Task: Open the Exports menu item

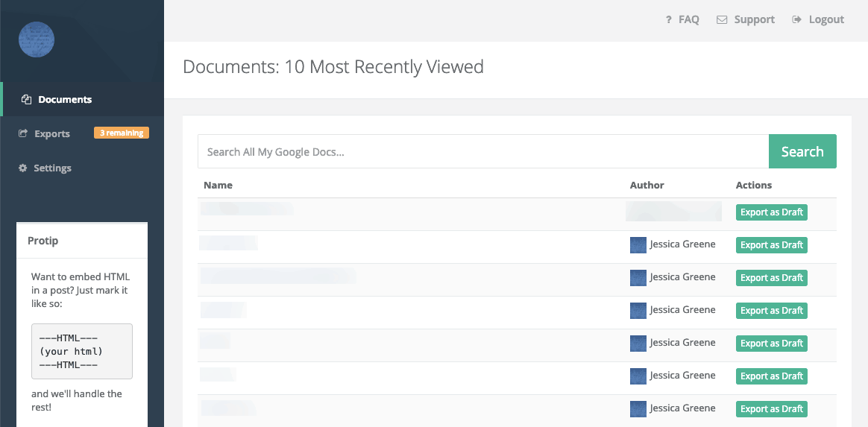Action: (x=52, y=134)
